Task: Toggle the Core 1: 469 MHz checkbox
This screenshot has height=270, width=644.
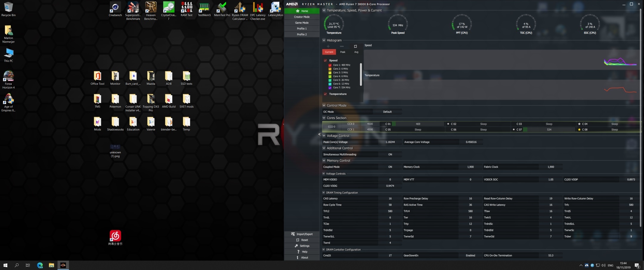Action: [330, 65]
